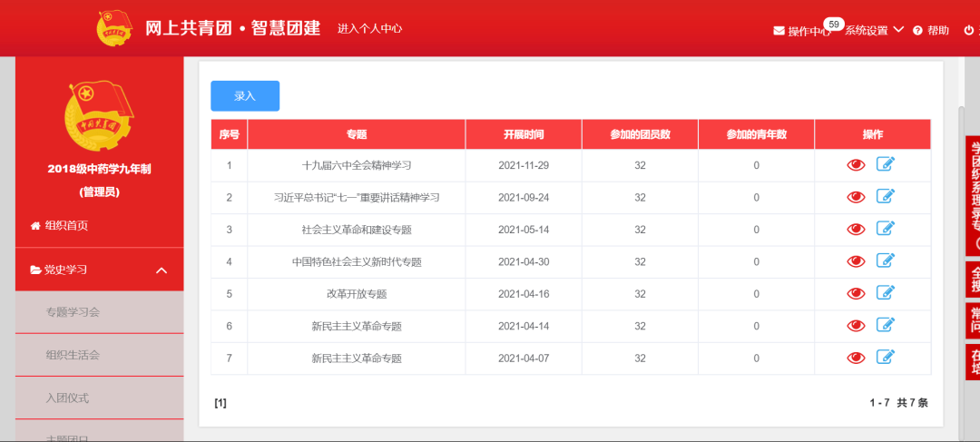Viewport: 980px width, 442px height.
Task: Go to 入团仪式 sidebar item
Action: (67, 398)
